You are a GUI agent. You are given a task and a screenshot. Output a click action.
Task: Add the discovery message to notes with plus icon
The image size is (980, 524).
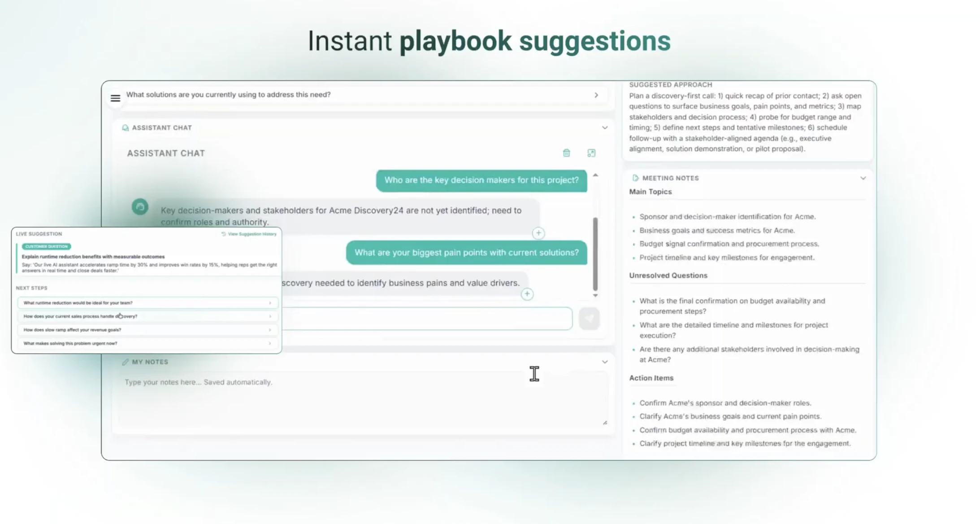527,294
